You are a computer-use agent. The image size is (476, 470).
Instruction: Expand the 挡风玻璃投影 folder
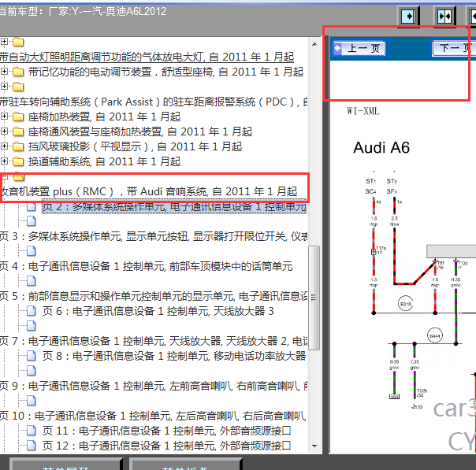[4, 146]
